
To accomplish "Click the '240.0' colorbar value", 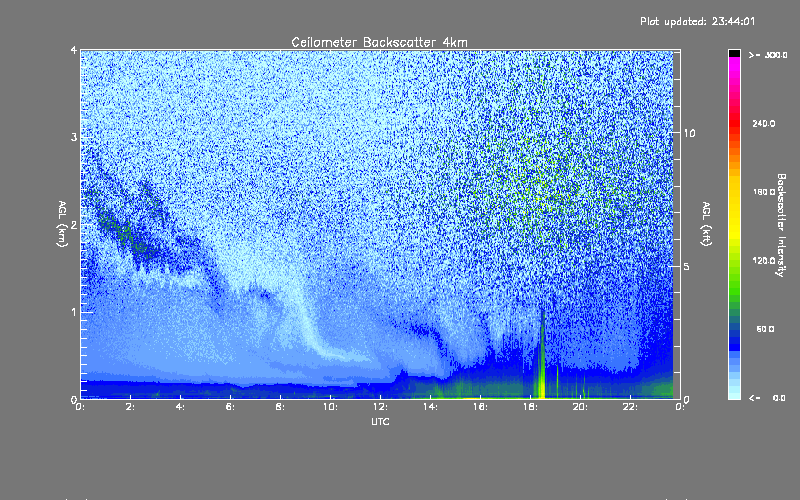I will 764,123.
